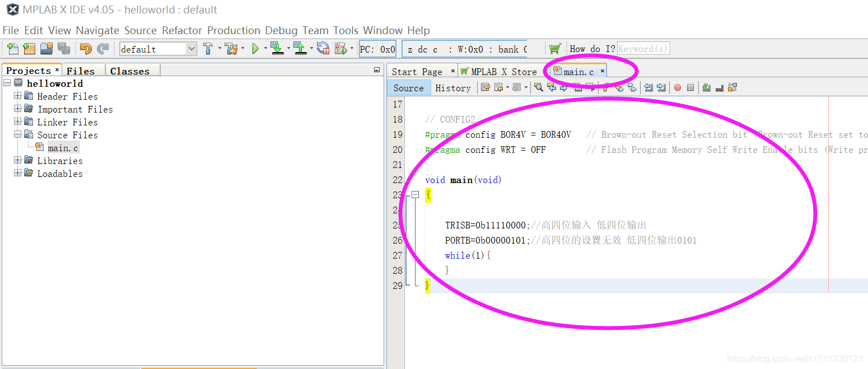Open the Production menu
The image size is (868, 369).
pyautogui.click(x=234, y=30)
